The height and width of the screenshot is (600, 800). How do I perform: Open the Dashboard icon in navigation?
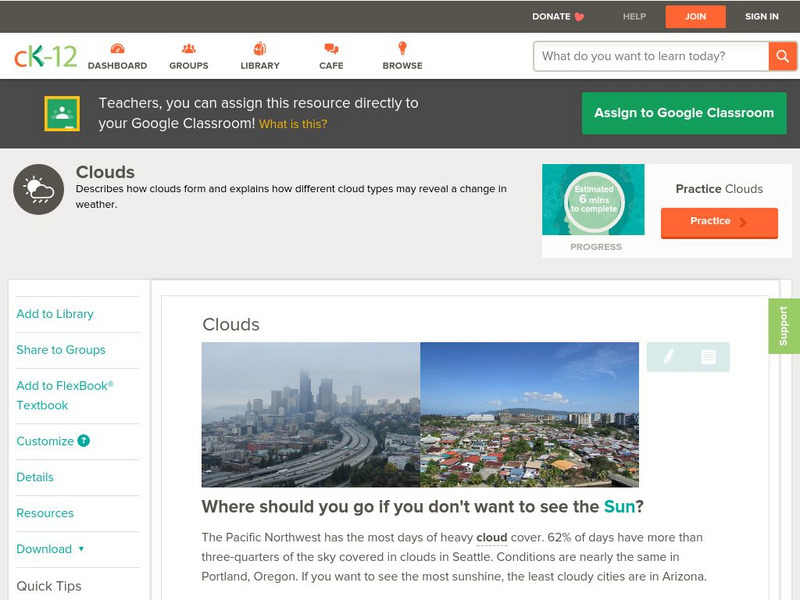point(117,49)
